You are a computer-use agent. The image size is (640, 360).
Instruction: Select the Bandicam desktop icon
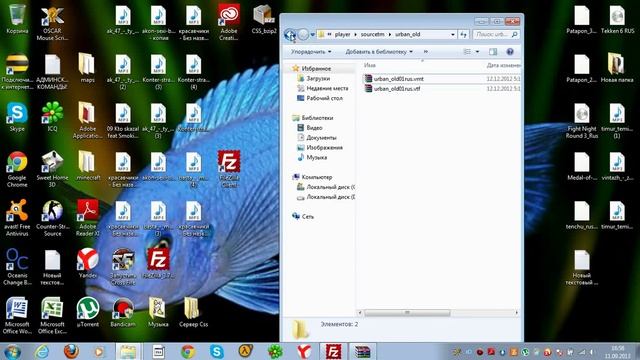(123, 312)
